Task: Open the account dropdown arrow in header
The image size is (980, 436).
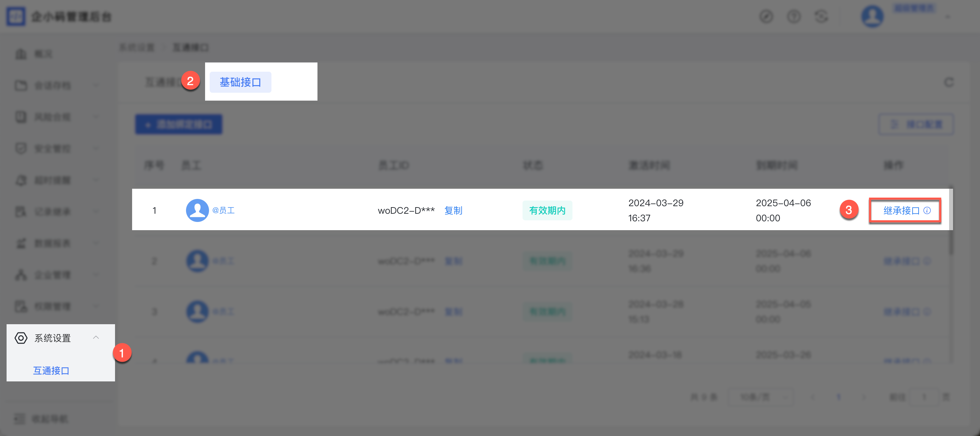Action: click(948, 16)
